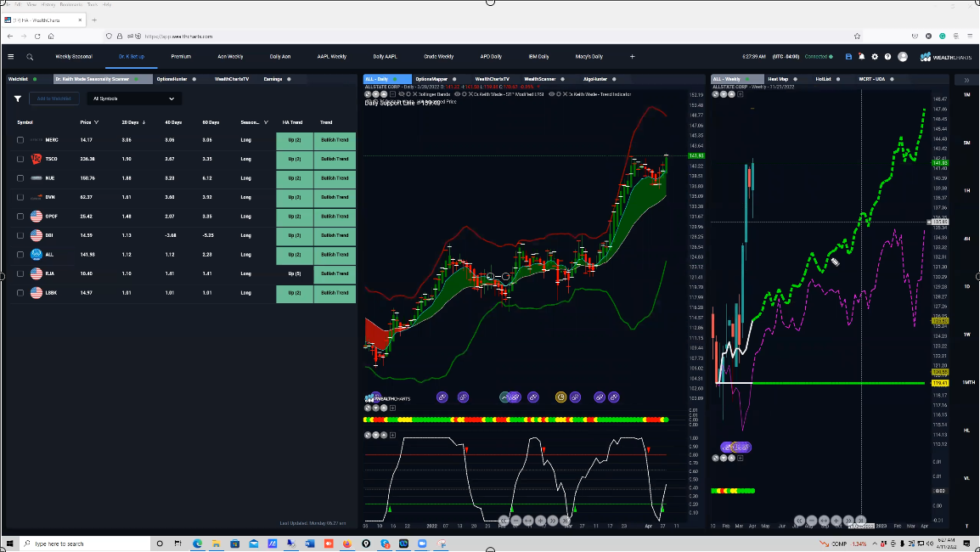
Task: Reload the browser page
Action: point(37,37)
